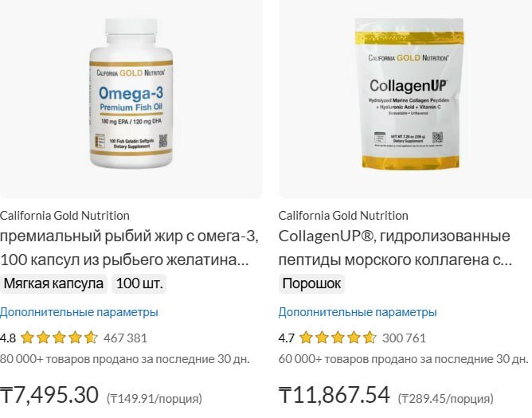
Task: Select the Порошок form chip
Action: [x=311, y=283]
